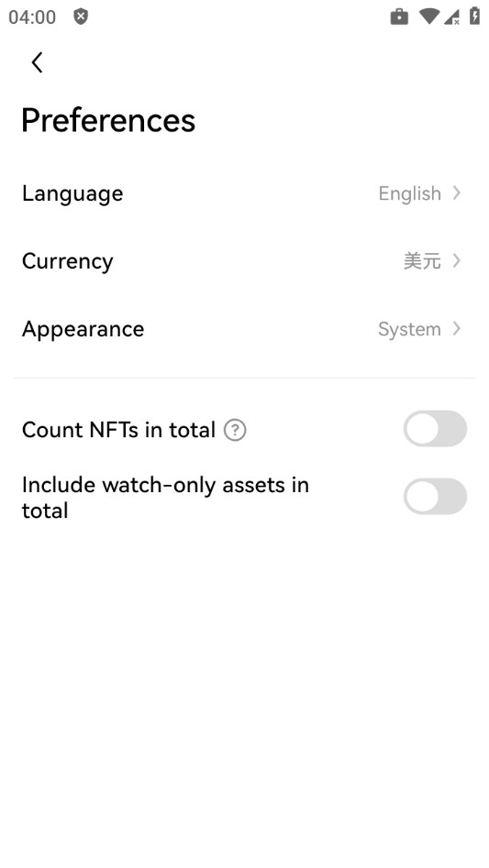The height and width of the screenshot is (868, 489).
Task: Tap the work briefcase status icon
Action: click(x=399, y=16)
